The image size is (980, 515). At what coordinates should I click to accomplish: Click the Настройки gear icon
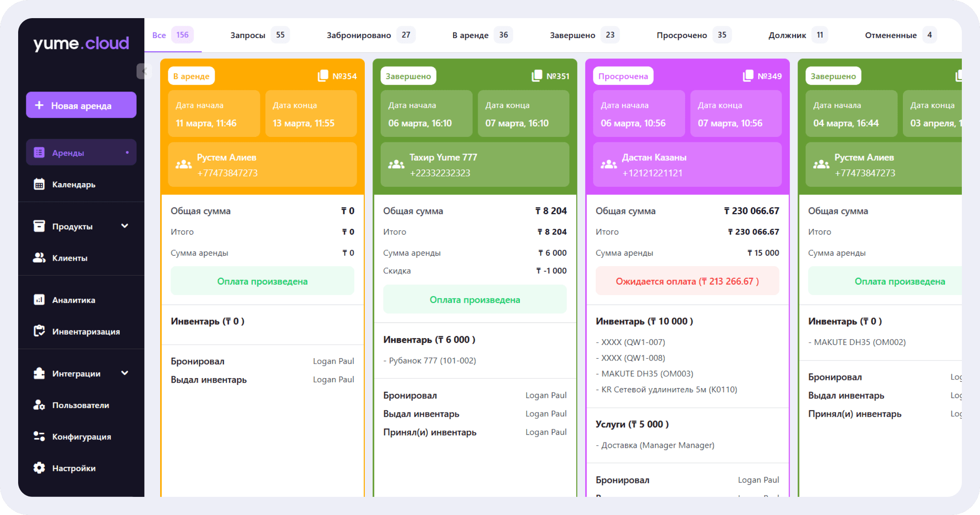point(39,468)
